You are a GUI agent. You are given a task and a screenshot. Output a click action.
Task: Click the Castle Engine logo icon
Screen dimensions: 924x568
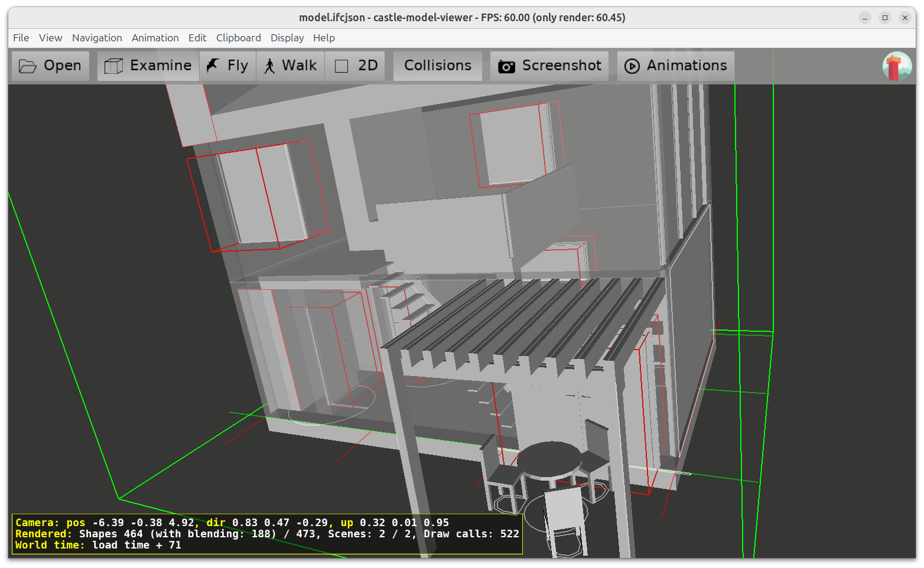coord(897,66)
